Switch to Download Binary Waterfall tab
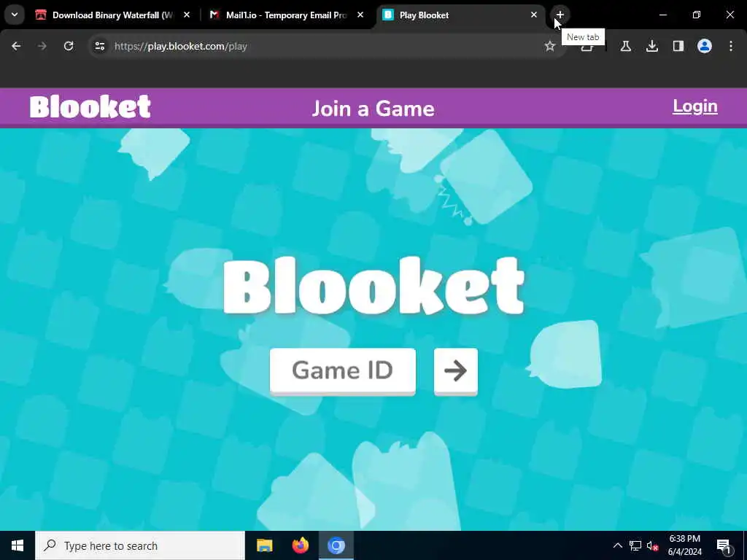 113,15
